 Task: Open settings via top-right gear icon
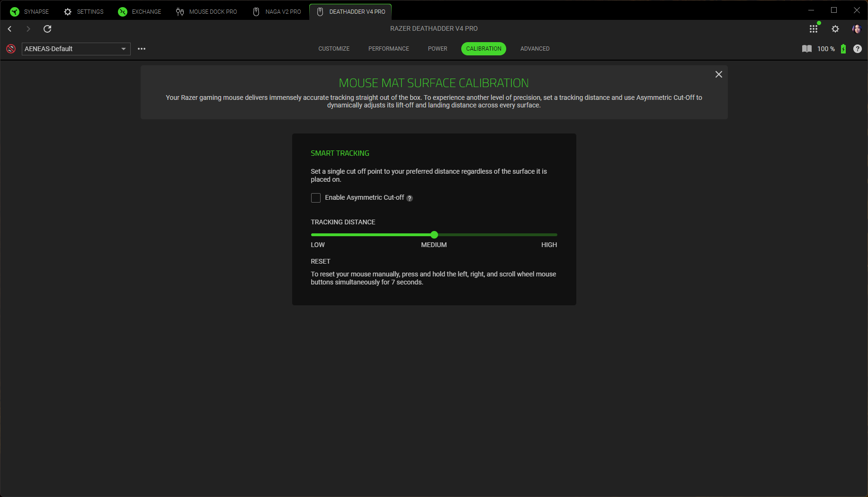pos(835,29)
